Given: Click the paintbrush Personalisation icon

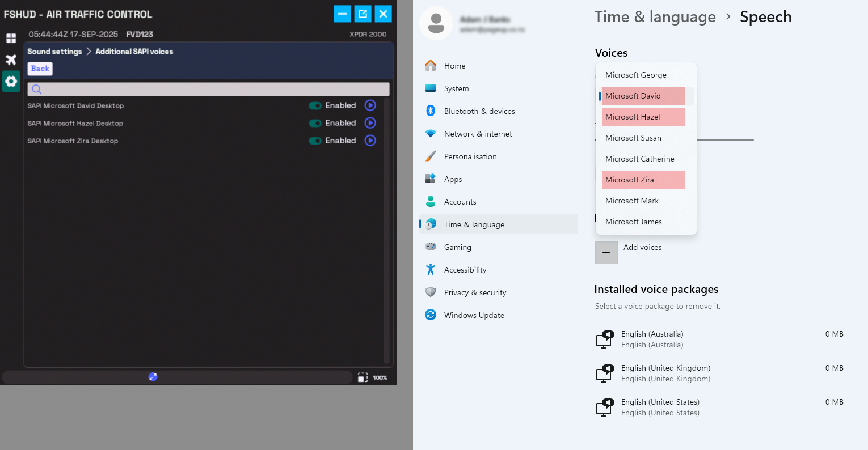Looking at the screenshot, I should click(431, 156).
